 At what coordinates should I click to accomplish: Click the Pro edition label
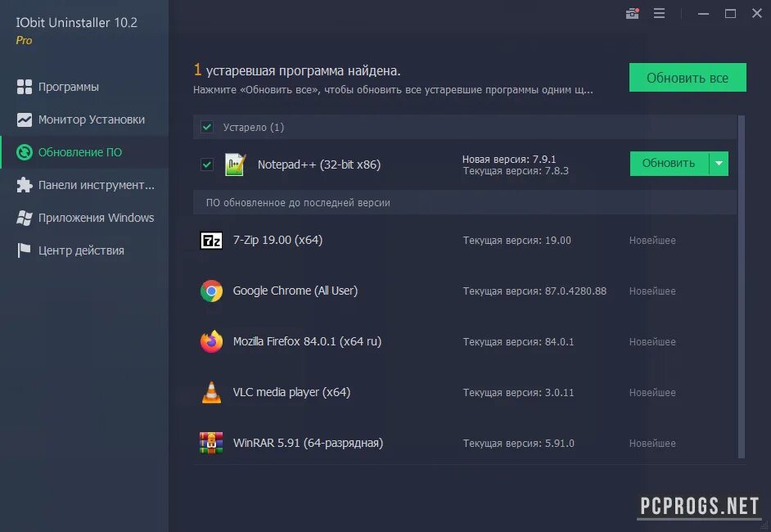pos(24,40)
